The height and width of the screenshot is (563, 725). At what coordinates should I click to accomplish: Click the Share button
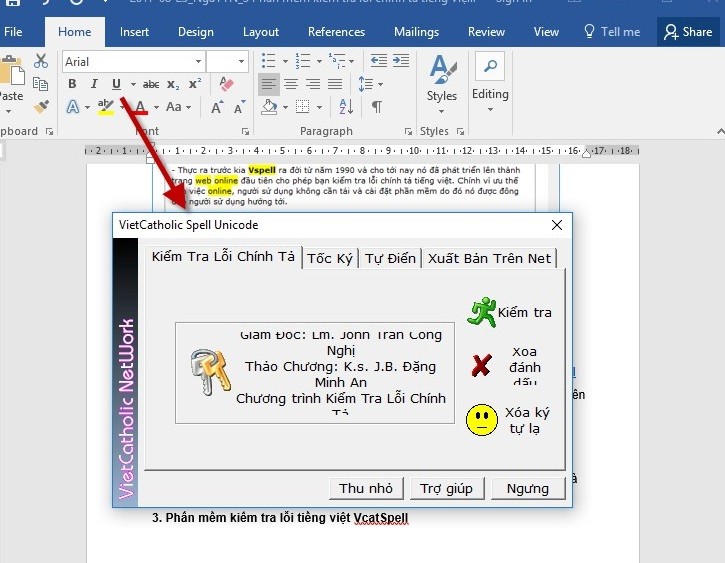tap(688, 32)
